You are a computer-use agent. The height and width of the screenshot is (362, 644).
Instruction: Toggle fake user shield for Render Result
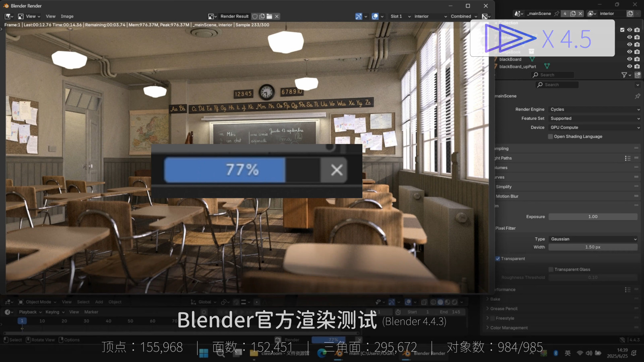point(255,16)
